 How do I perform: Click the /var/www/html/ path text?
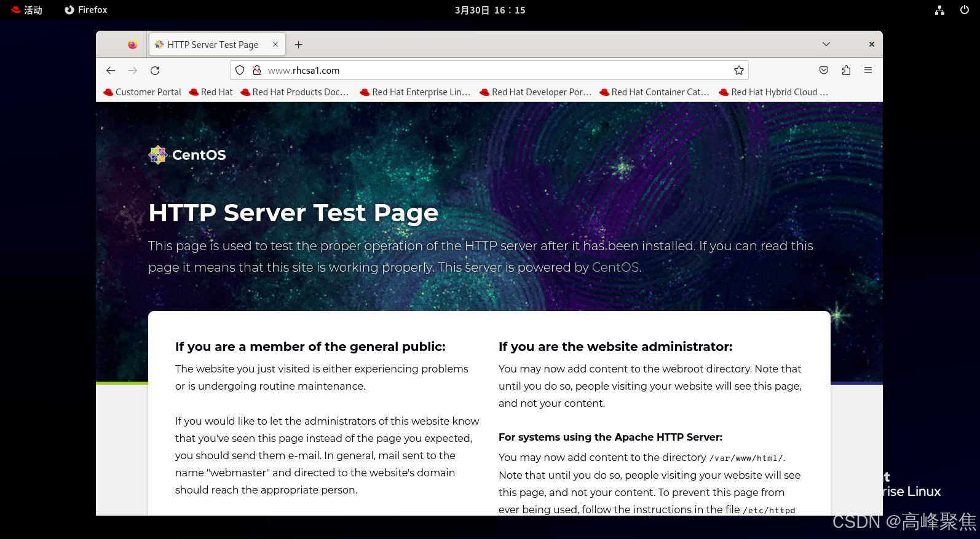[x=746, y=458]
